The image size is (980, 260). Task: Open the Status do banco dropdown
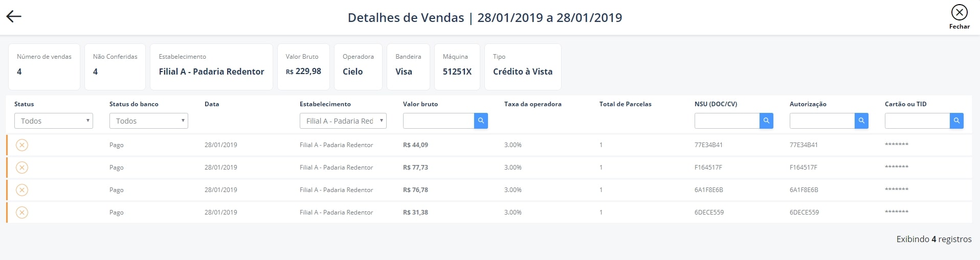149,121
